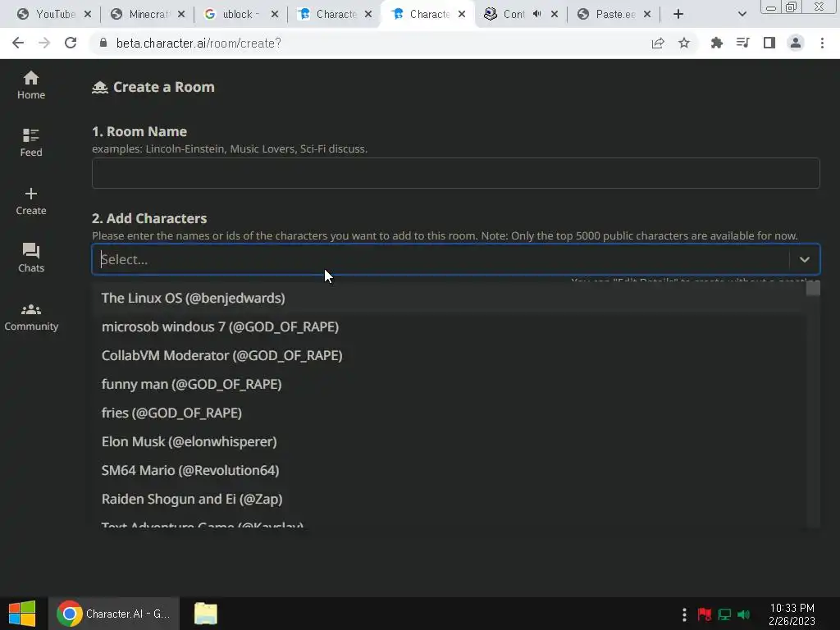Screen dimensions: 840x630
Task: Select CollabVM Moderator option
Action: 449,356
